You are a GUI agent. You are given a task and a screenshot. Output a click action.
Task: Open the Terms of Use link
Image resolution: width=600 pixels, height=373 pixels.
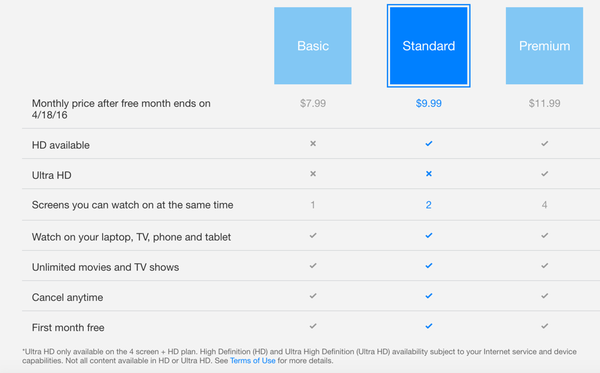click(253, 361)
